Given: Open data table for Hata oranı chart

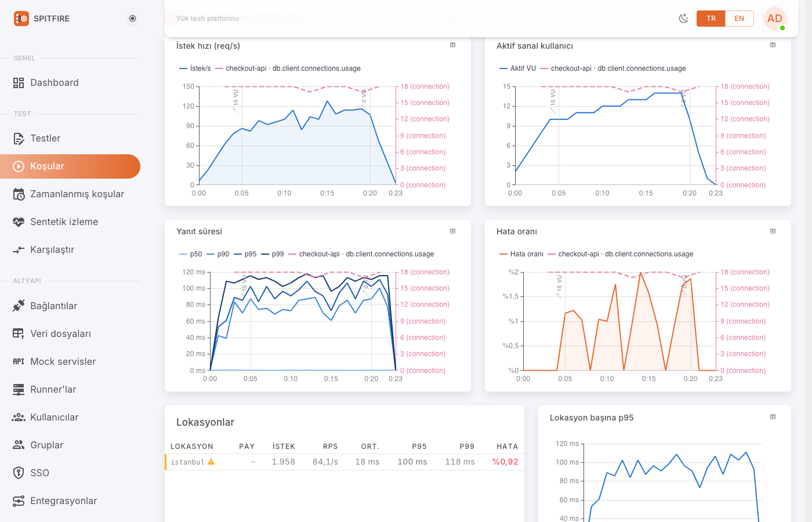Looking at the screenshot, I should click(x=773, y=231).
